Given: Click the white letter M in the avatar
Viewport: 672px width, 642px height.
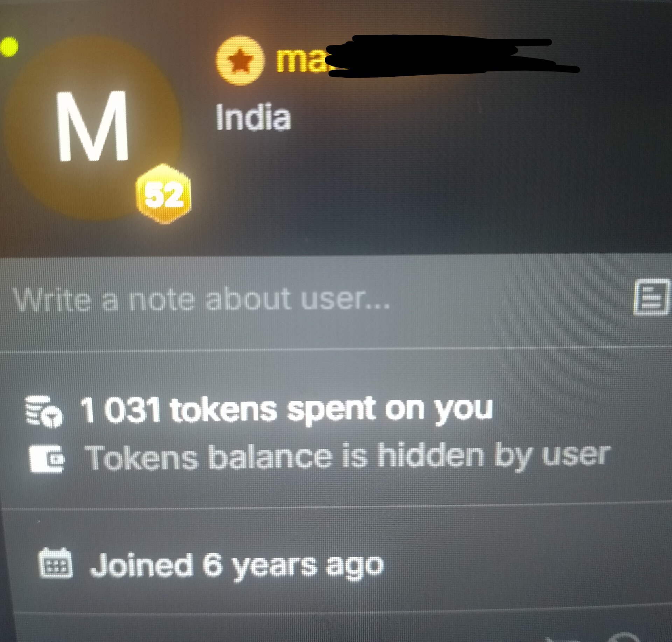Looking at the screenshot, I should tap(93, 126).
